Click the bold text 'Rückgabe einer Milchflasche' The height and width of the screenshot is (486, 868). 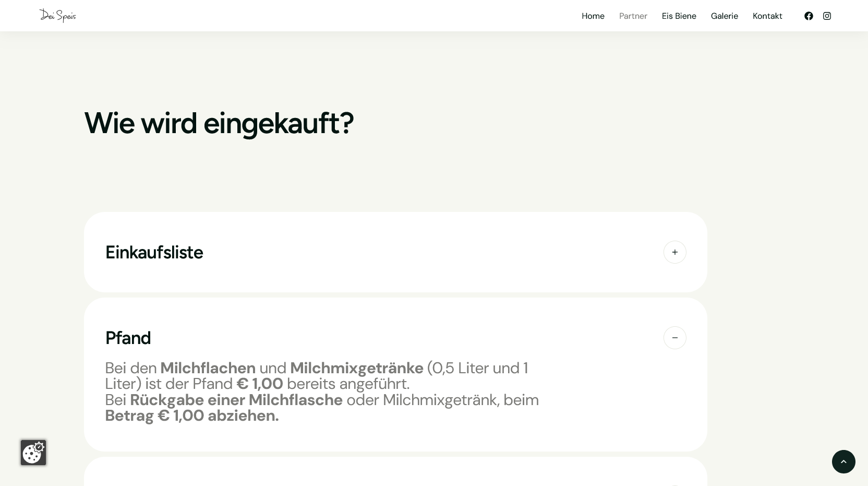tap(236, 400)
